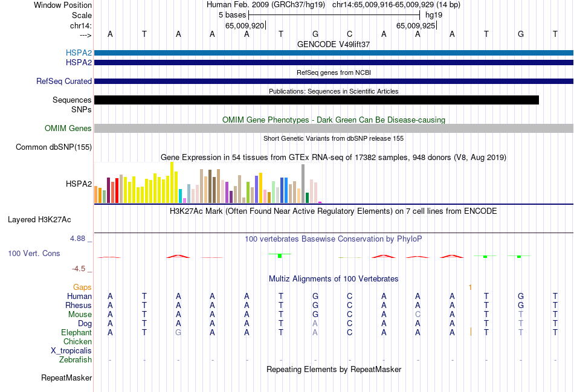Click the 100 vertebrates Basewise Conservation title

point(334,239)
